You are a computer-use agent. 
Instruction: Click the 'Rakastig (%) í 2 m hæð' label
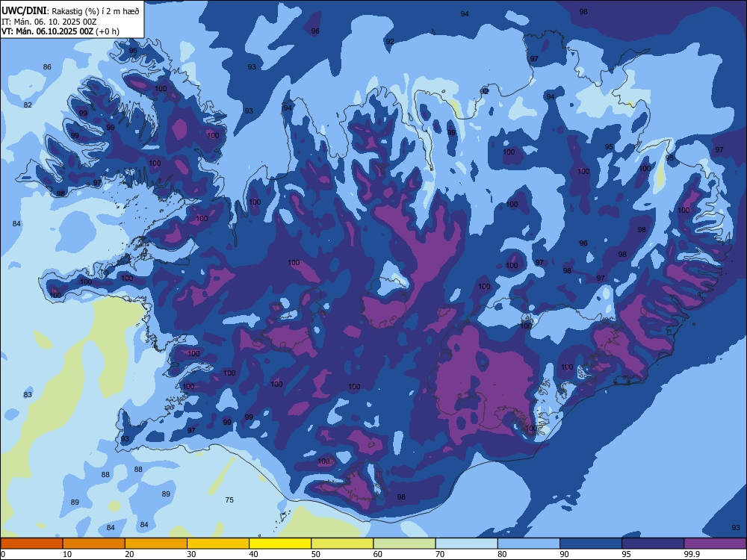(x=96, y=11)
